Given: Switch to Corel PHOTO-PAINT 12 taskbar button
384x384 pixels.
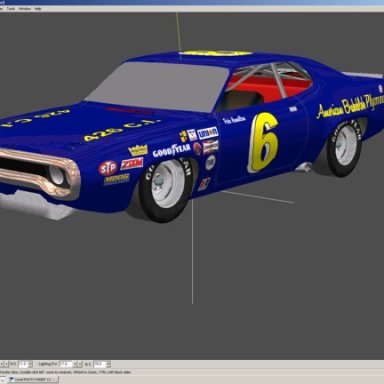Looking at the screenshot, I should (33, 379).
